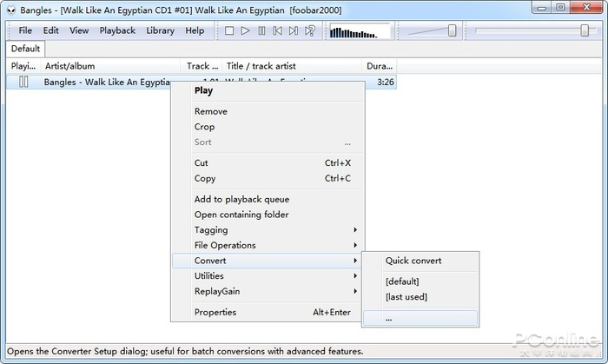608x364 pixels.
Task: Click the 3:26 duration cell
Action: (x=385, y=83)
